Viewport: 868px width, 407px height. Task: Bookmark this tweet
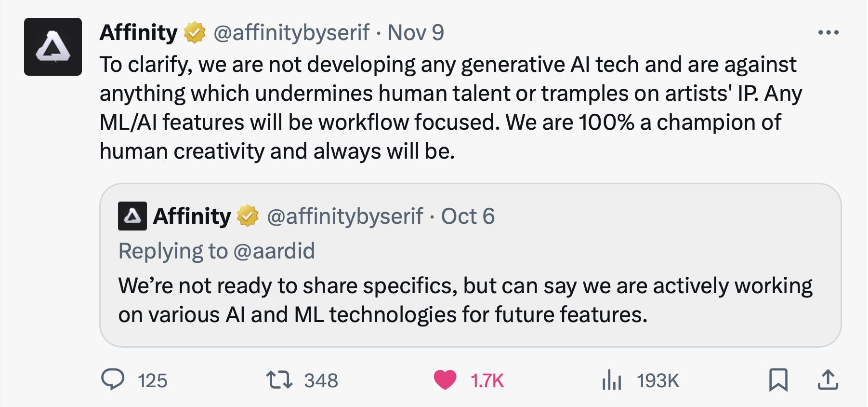click(778, 380)
